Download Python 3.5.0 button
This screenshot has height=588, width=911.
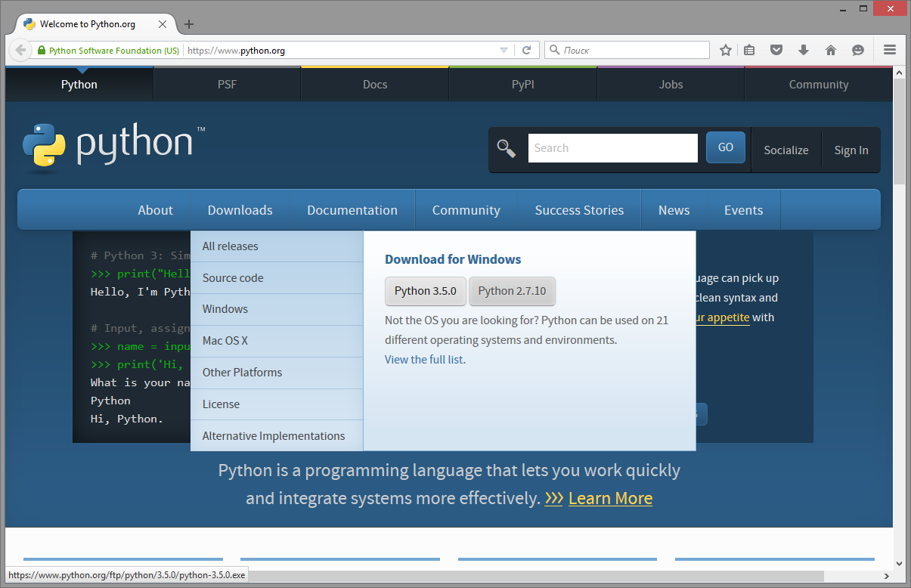[426, 291]
